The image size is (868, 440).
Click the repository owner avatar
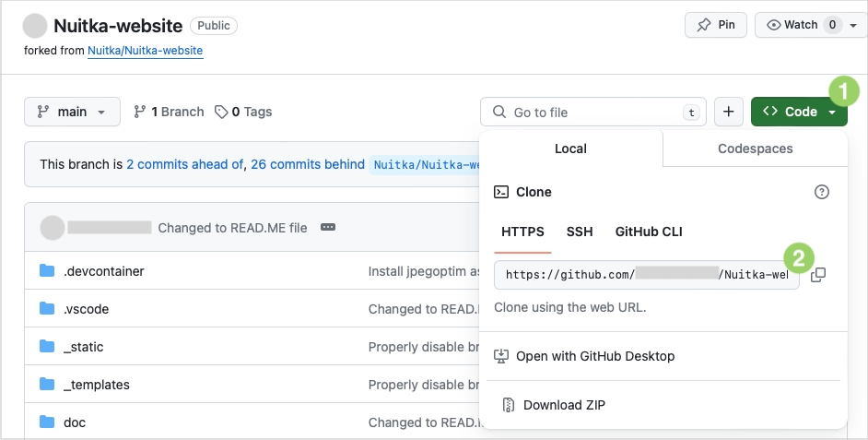coord(35,26)
